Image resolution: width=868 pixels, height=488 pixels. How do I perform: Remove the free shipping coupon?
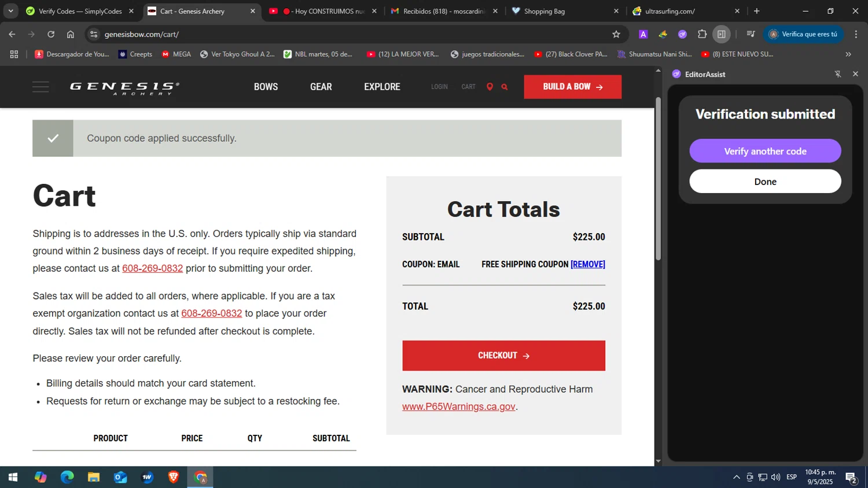[588, 264]
